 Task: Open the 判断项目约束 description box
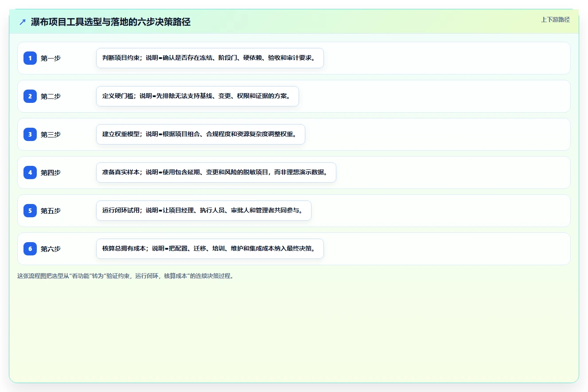[x=210, y=58]
